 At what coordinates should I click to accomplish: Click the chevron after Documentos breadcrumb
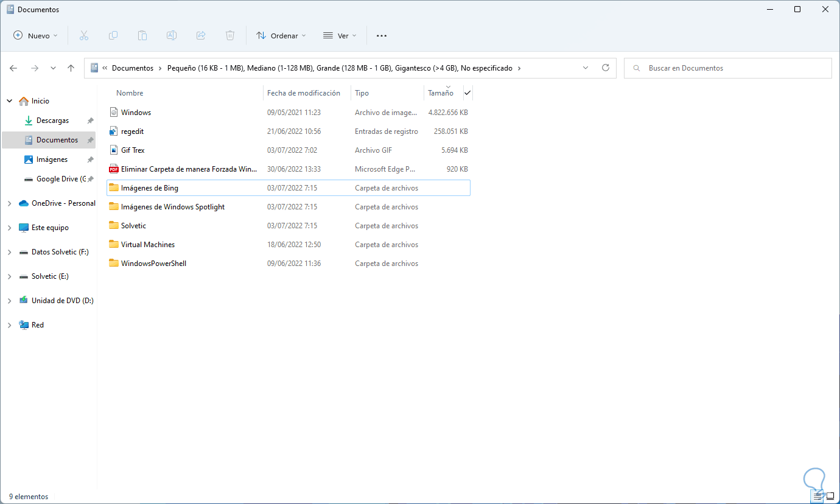coord(160,68)
